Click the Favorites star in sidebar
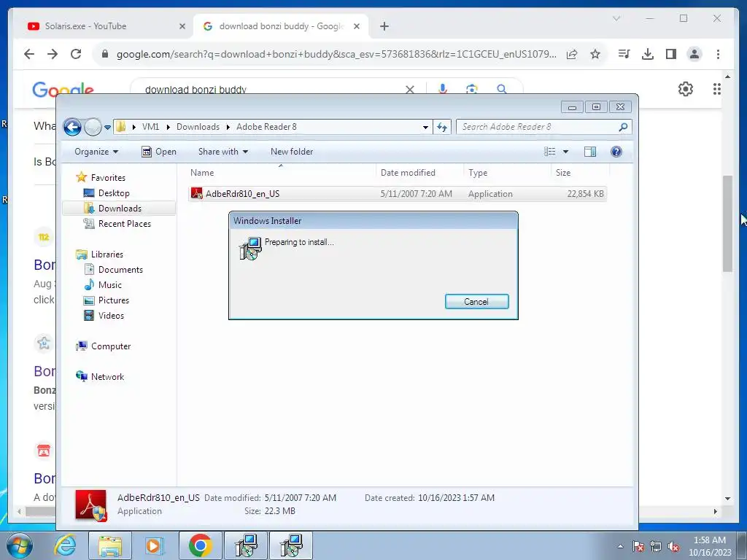The height and width of the screenshot is (560, 747). [82, 177]
